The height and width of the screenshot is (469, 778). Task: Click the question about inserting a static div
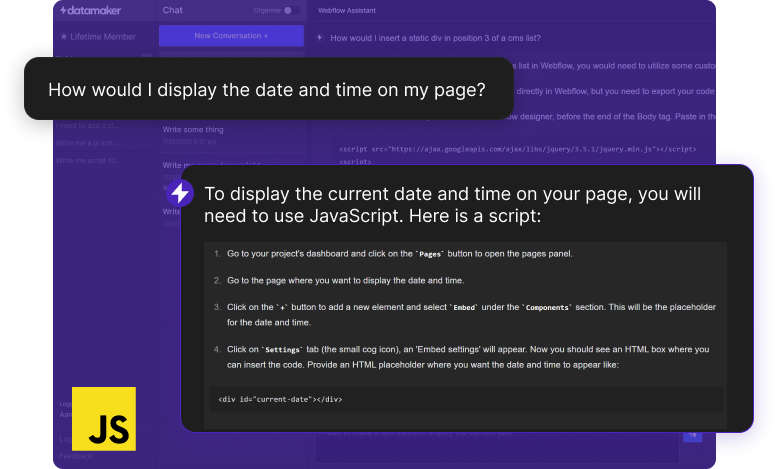[435, 38]
